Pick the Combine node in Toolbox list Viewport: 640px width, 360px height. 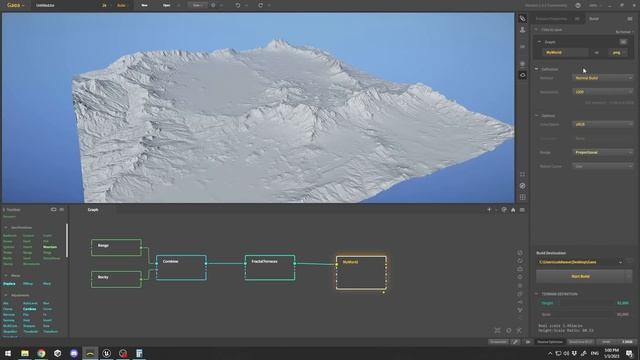tap(29, 309)
